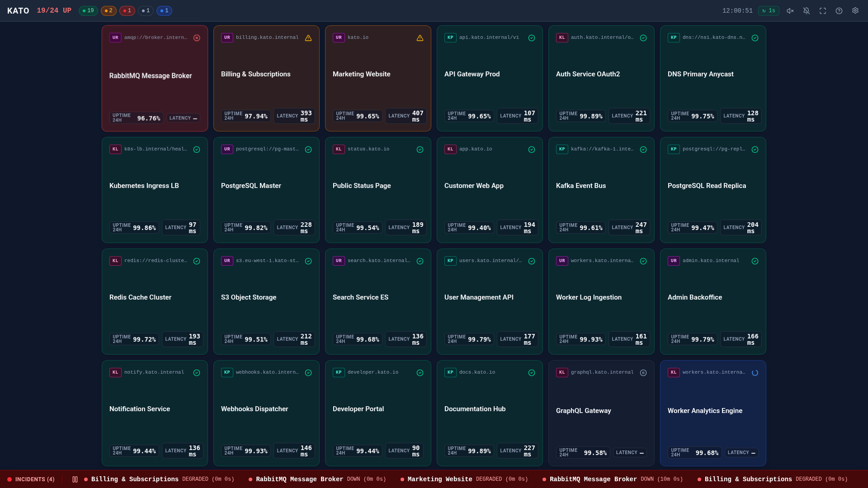Screen dimensions: 868x488
Task: Click the KL tag on Auth Service OAuth2
Action: [562, 38]
